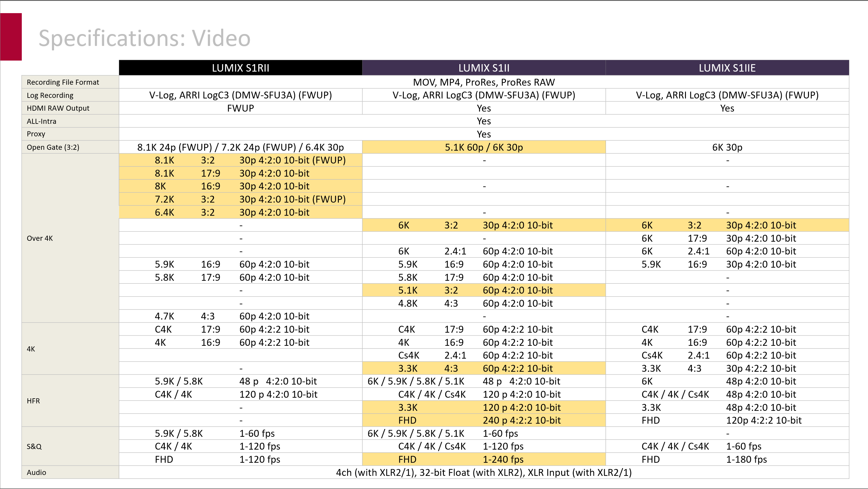Click highlighted '3.3K 4:3 60p 4:2:2' row
The width and height of the screenshot is (868, 489).
click(x=484, y=368)
